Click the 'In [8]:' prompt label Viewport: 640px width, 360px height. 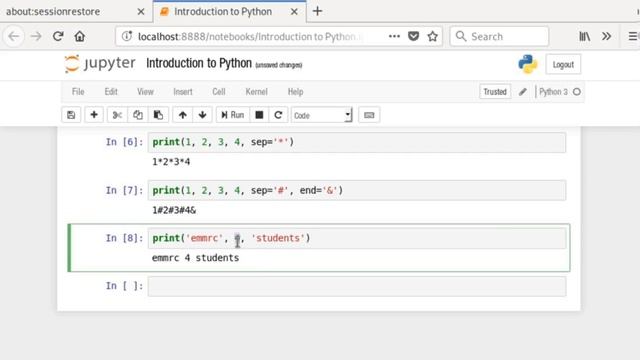tap(124, 238)
